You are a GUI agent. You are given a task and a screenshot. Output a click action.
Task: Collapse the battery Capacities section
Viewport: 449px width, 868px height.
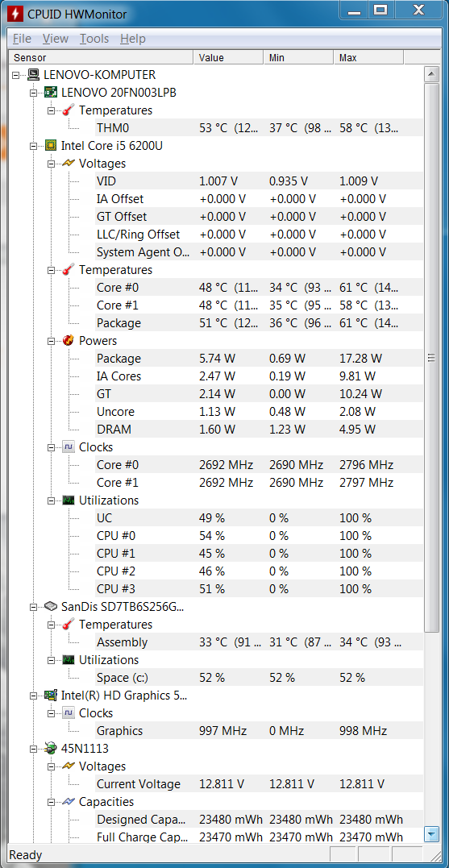[x=51, y=802]
